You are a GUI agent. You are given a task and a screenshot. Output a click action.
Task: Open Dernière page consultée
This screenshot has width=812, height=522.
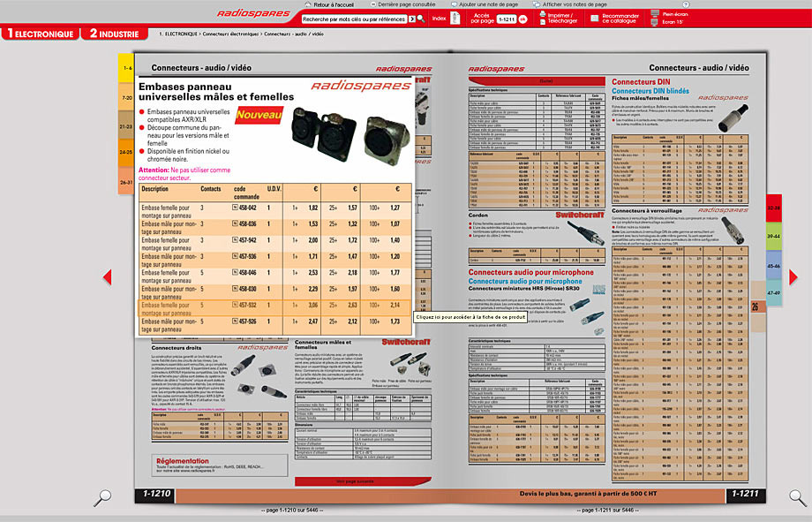click(402, 4)
